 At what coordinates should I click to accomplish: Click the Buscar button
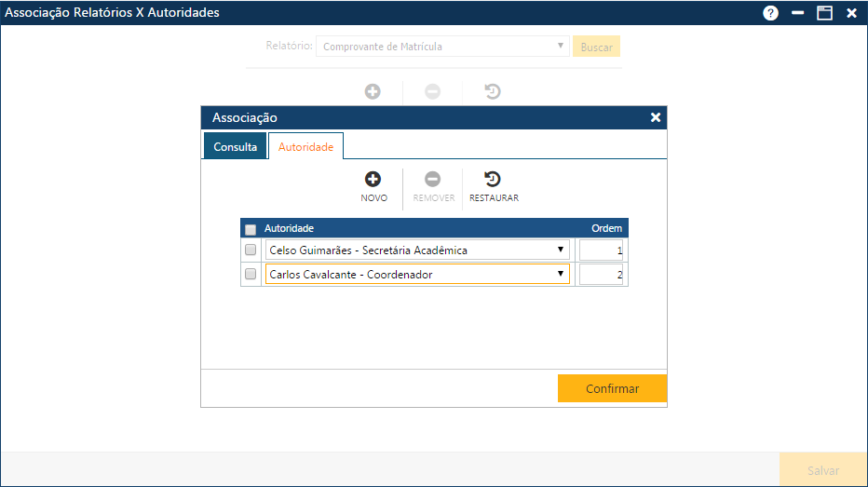pos(596,47)
